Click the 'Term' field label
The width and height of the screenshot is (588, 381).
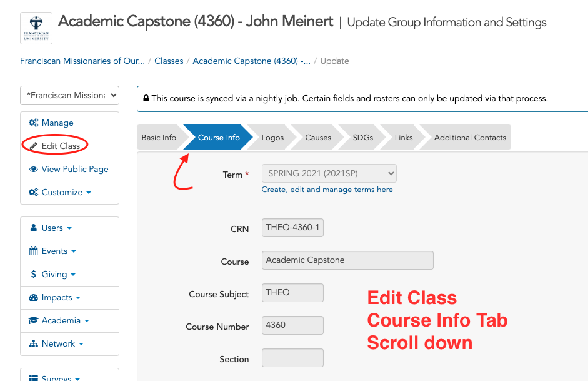[x=232, y=175]
